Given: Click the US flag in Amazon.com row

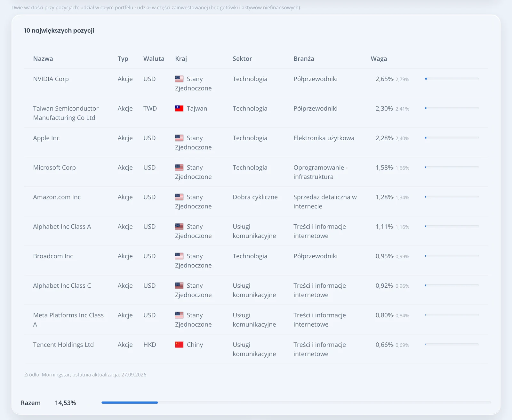Looking at the screenshot, I should tap(179, 197).
